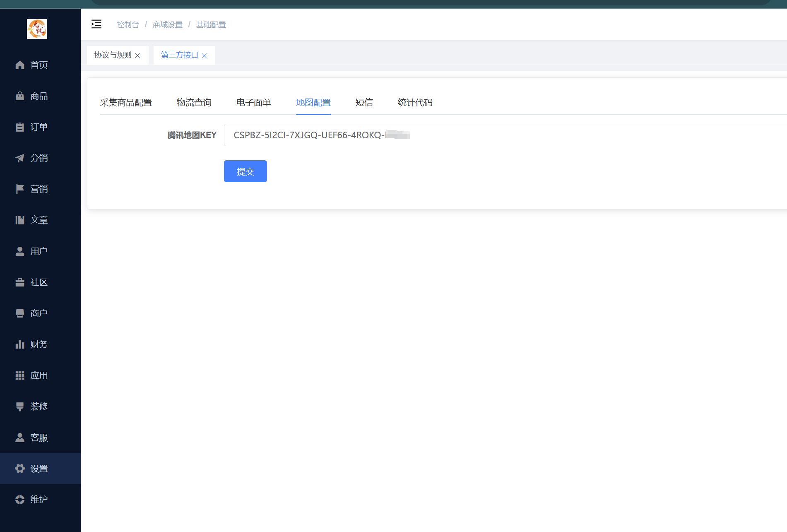Switch to the 物流查询 tab
Screen dimensions: 787x532
point(194,103)
